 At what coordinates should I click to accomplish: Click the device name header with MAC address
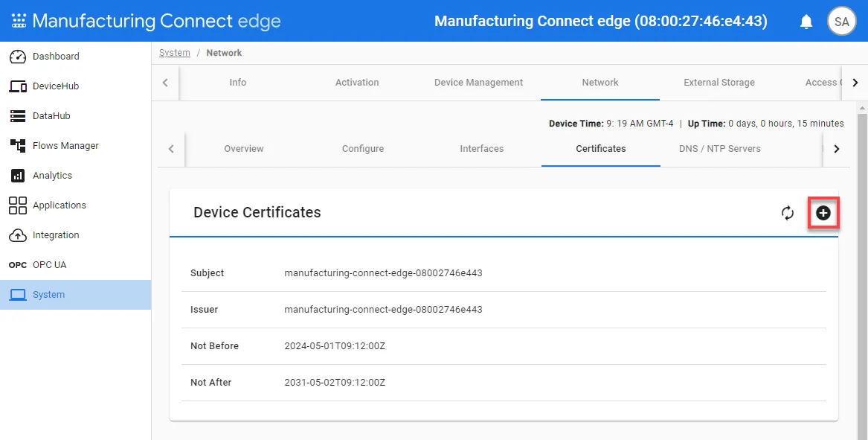pos(601,22)
